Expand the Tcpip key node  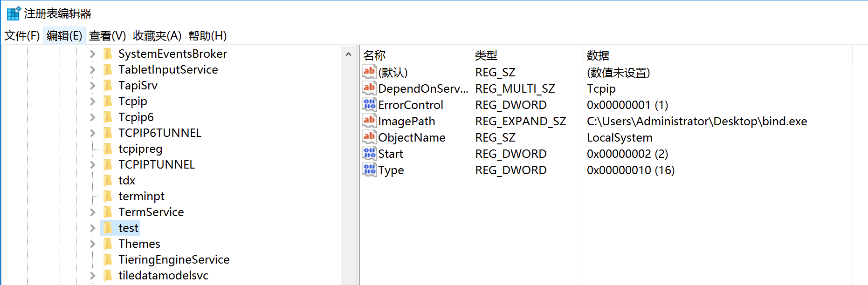[x=92, y=102]
